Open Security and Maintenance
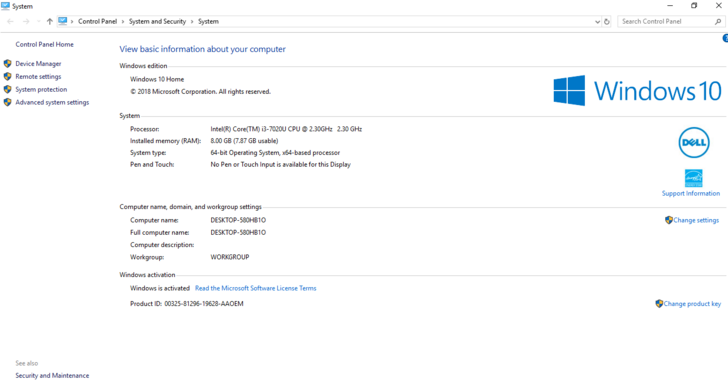 [x=52, y=376]
